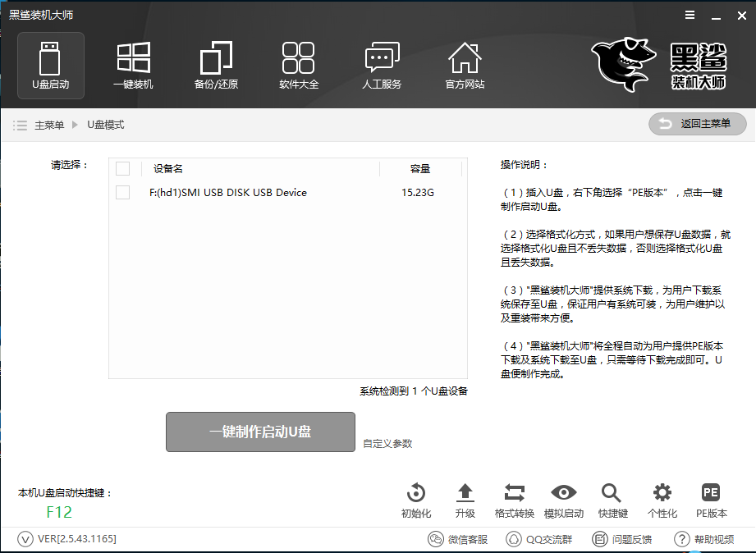The image size is (756, 553).
Task: Open the 个性化 personalization settings
Action: (x=662, y=500)
